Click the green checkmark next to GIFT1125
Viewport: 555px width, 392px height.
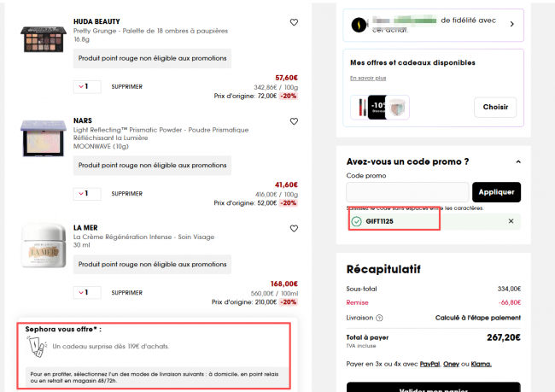[x=356, y=221]
